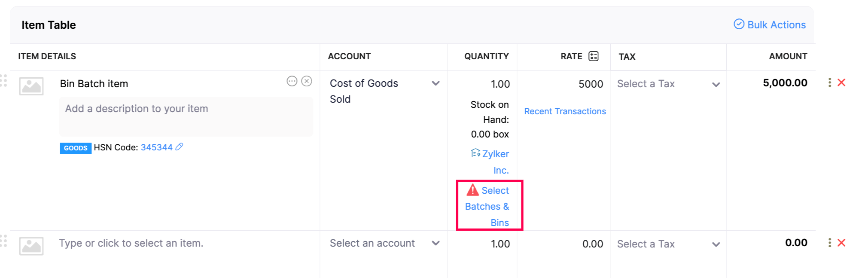
Task: Open the three-dot menu for Bin Batch row
Action: [x=829, y=82]
